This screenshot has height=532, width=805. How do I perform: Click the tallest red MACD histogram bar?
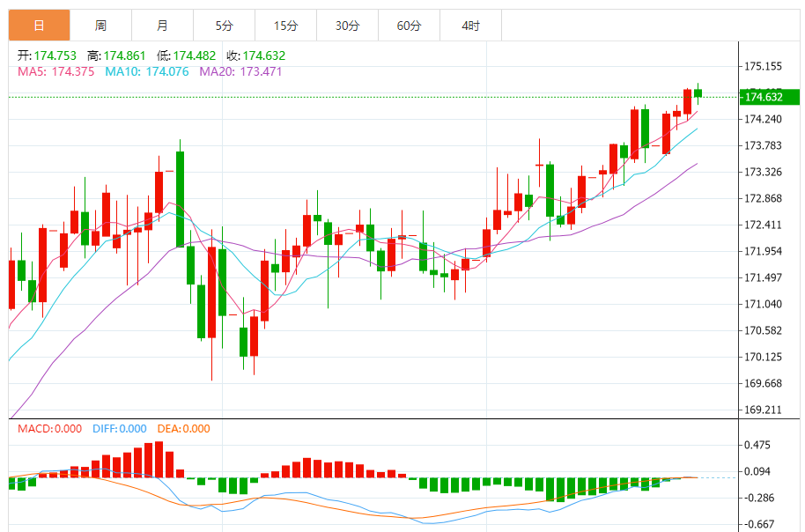[x=159, y=460]
